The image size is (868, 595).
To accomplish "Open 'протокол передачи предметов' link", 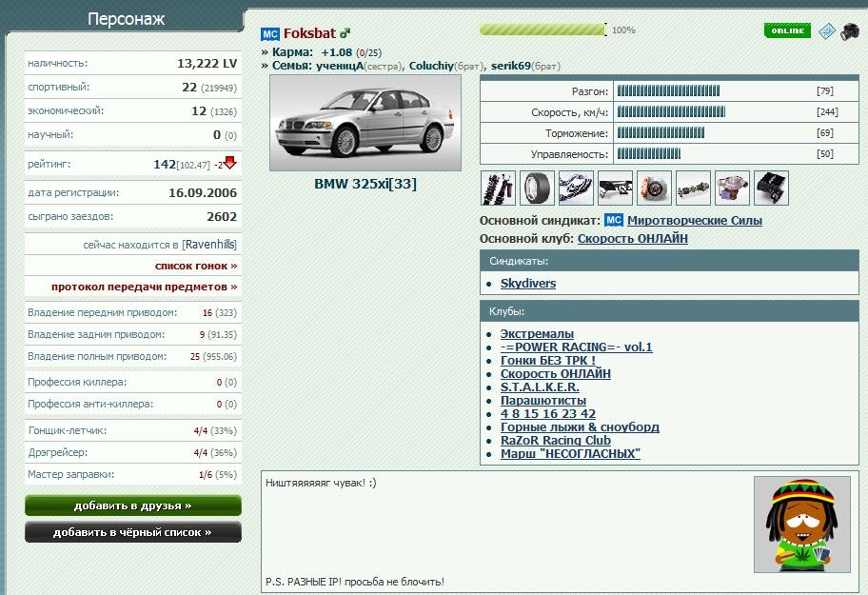I will pyautogui.click(x=144, y=287).
